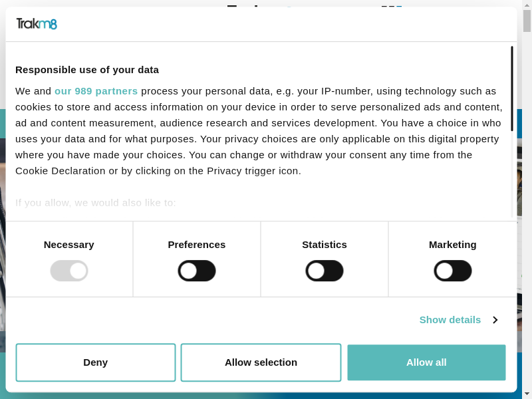The width and height of the screenshot is (532, 399).
Task: Select the Statistics category label
Action: coord(325,245)
